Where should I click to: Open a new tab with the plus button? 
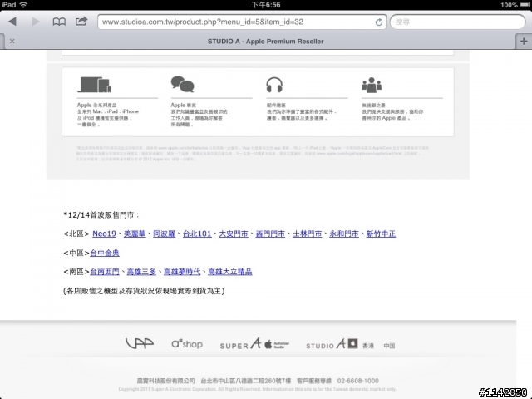point(524,41)
